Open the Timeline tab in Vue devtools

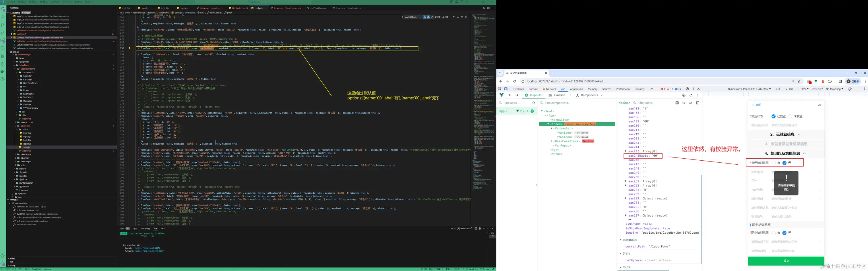click(557, 95)
